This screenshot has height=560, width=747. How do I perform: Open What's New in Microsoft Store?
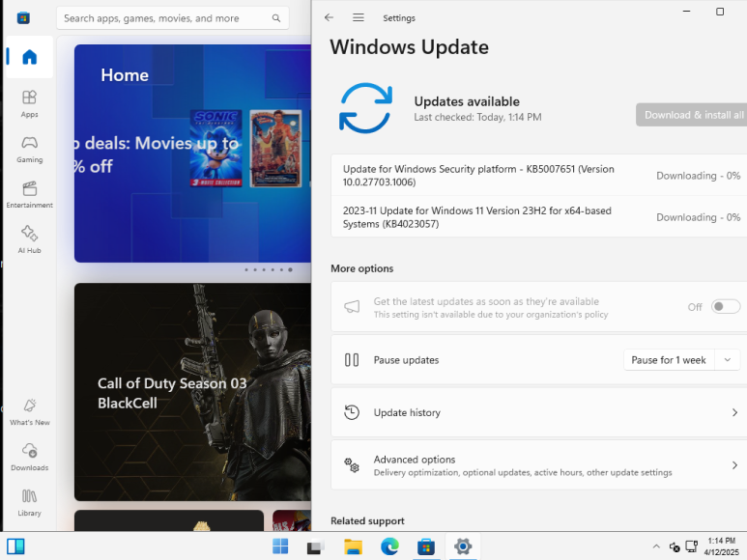coord(29,411)
